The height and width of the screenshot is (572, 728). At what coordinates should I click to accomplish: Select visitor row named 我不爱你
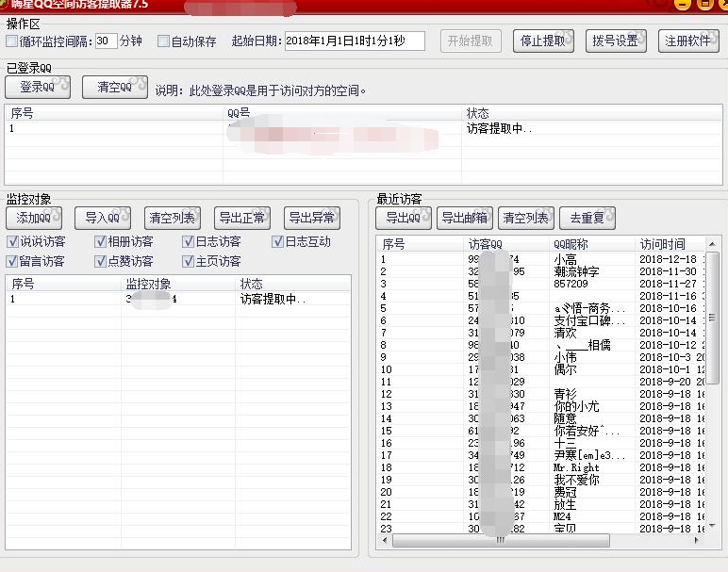click(x=542, y=480)
